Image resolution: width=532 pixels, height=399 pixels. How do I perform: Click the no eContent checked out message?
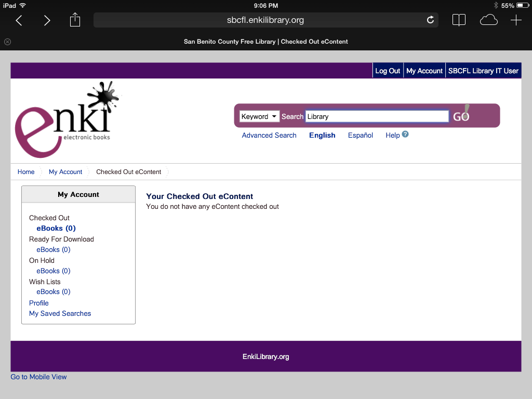point(212,206)
